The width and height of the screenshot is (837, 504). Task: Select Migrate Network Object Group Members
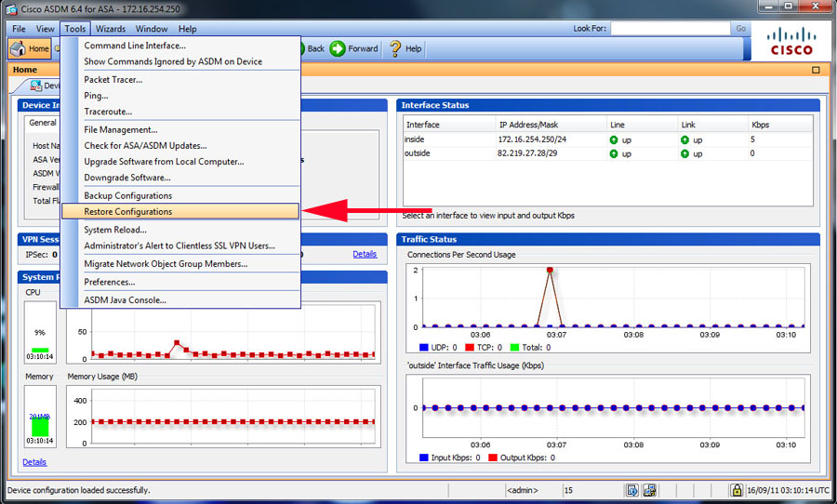pyautogui.click(x=180, y=264)
